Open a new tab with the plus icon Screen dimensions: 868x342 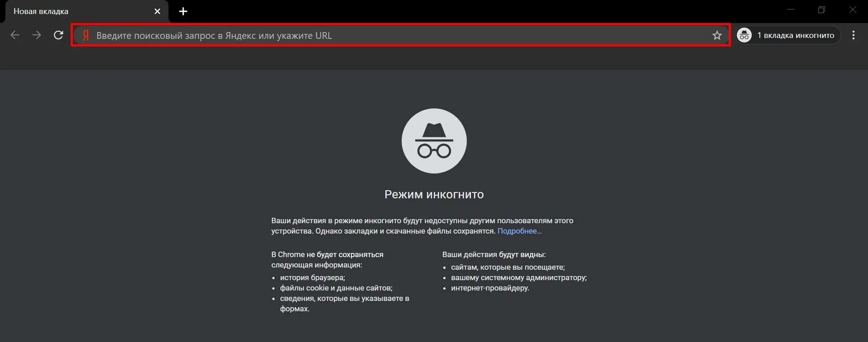183,11
